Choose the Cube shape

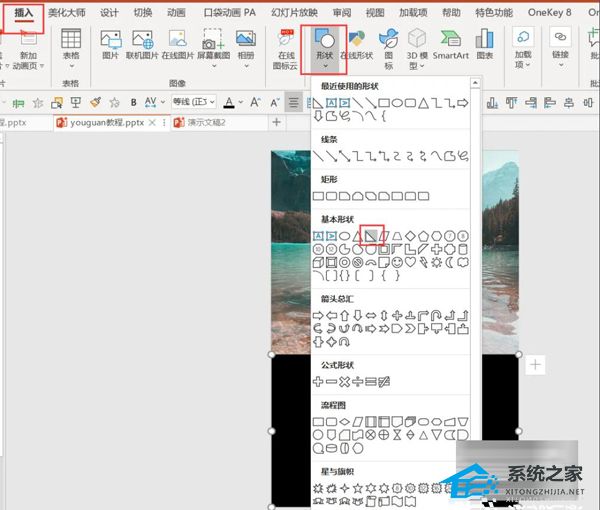[x=318, y=262]
